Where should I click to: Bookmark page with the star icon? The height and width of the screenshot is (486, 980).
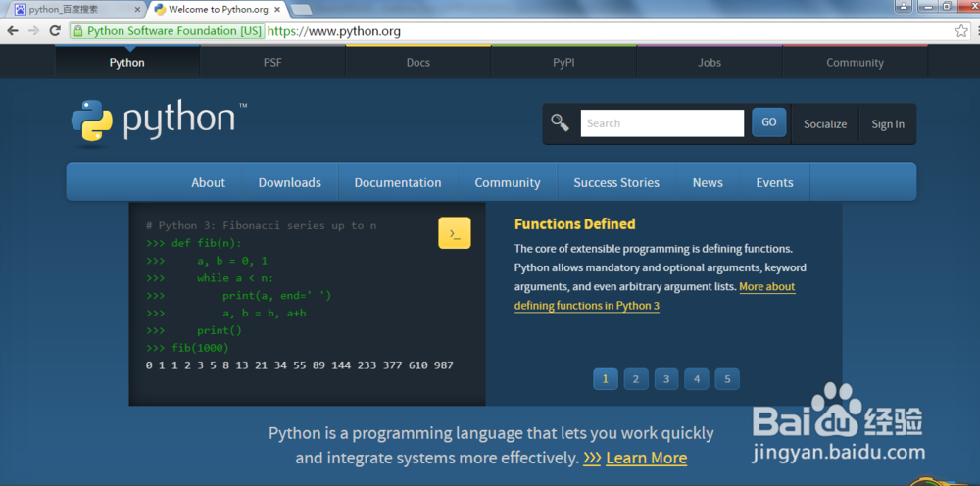[961, 31]
